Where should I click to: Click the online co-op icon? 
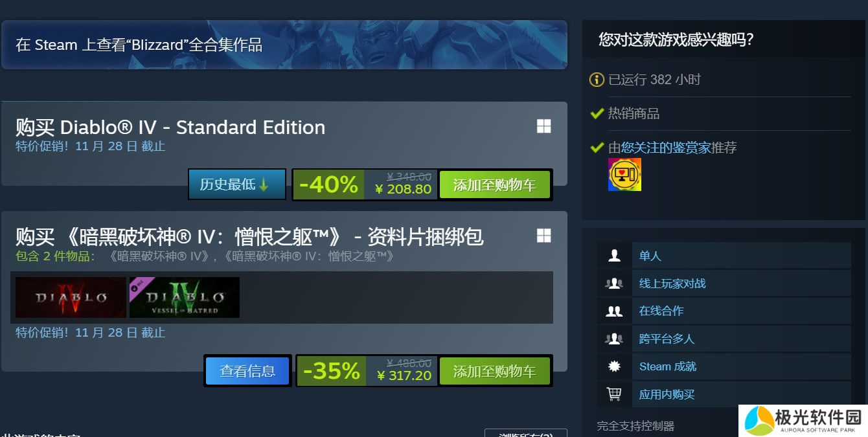(614, 311)
